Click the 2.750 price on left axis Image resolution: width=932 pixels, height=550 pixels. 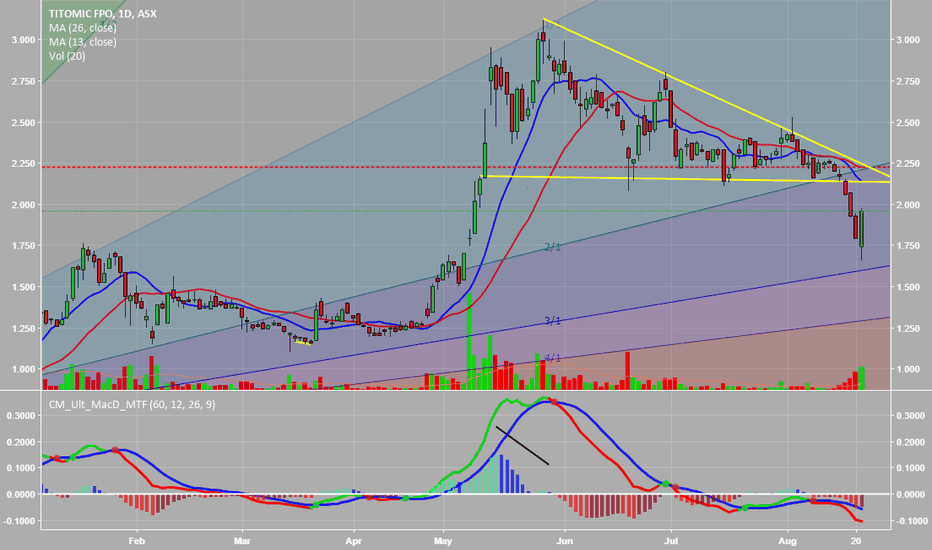[23, 81]
